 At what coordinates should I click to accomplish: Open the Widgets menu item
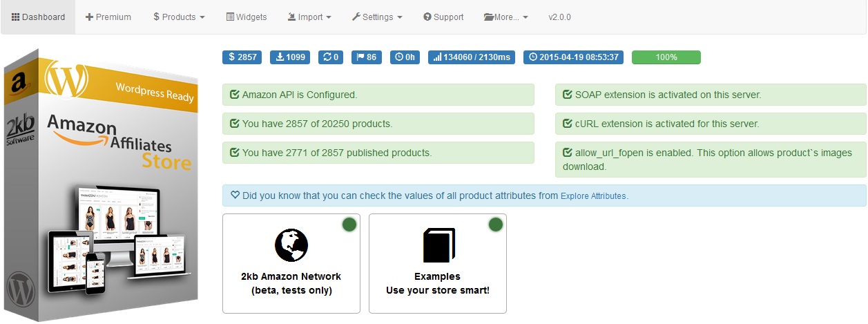coord(247,17)
